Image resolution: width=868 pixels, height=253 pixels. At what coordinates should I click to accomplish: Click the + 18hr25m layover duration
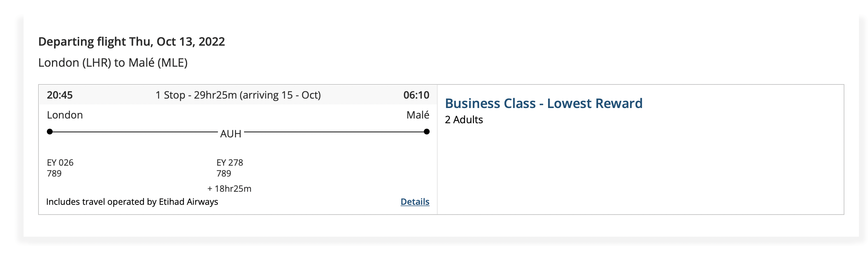[x=229, y=188]
